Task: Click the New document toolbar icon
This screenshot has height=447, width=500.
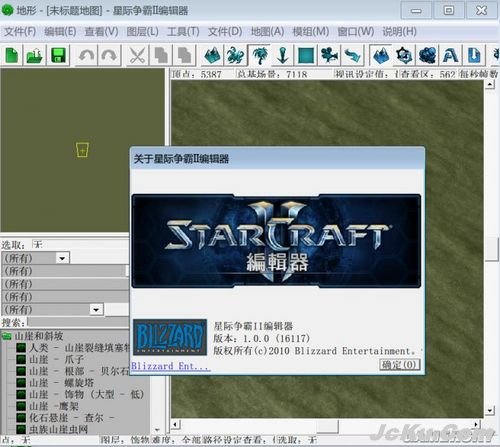Action: pos(12,55)
